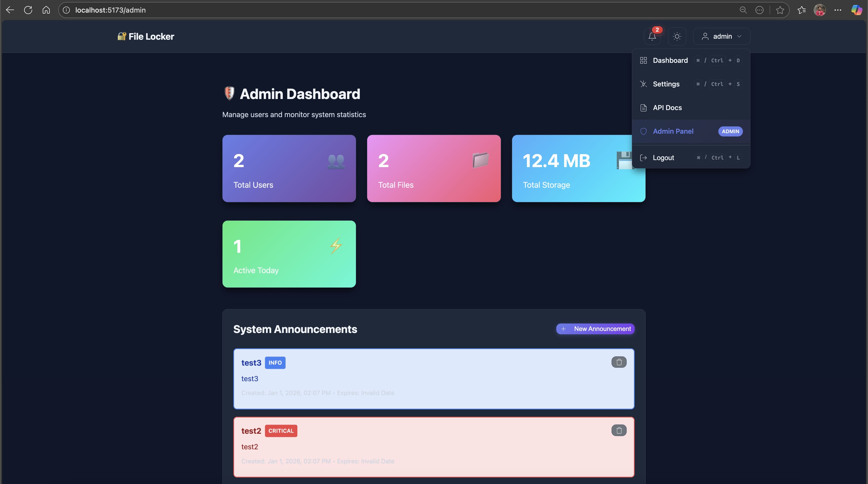Click the 12.4 MB storage value
This screenshot has width=868, height=484.
click(556, 161)
